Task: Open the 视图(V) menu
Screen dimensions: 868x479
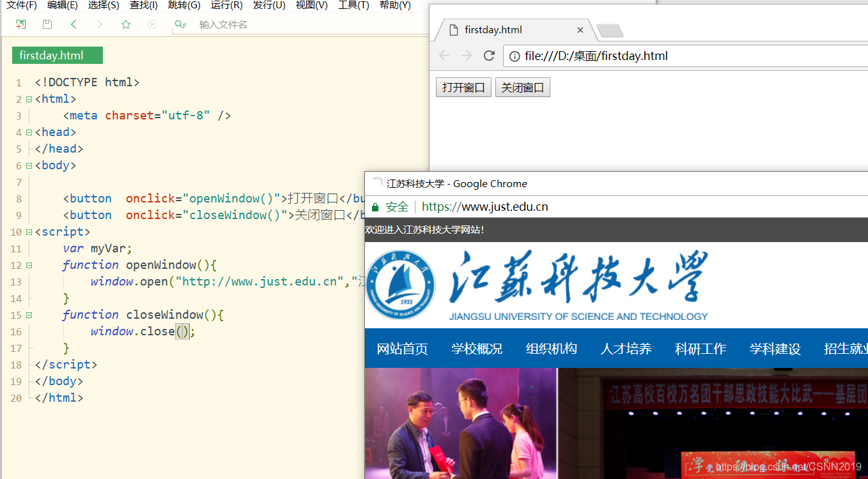Action: (x=311, y=5)
